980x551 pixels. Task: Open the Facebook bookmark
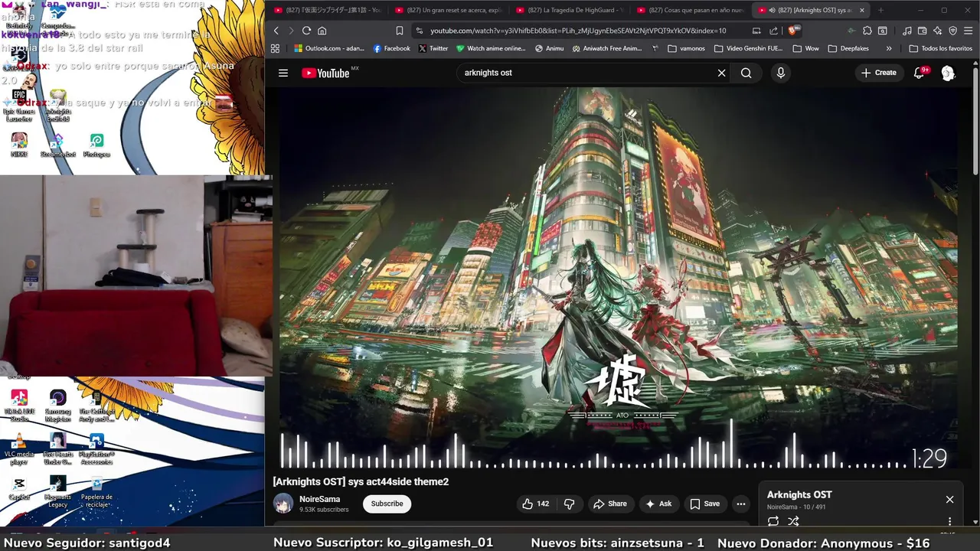point(391,48)
